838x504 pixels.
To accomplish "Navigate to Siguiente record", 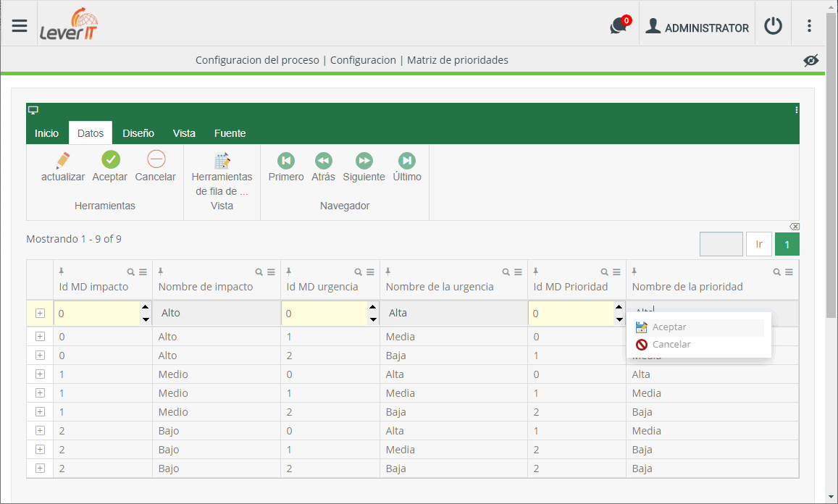I will [364, 167].
